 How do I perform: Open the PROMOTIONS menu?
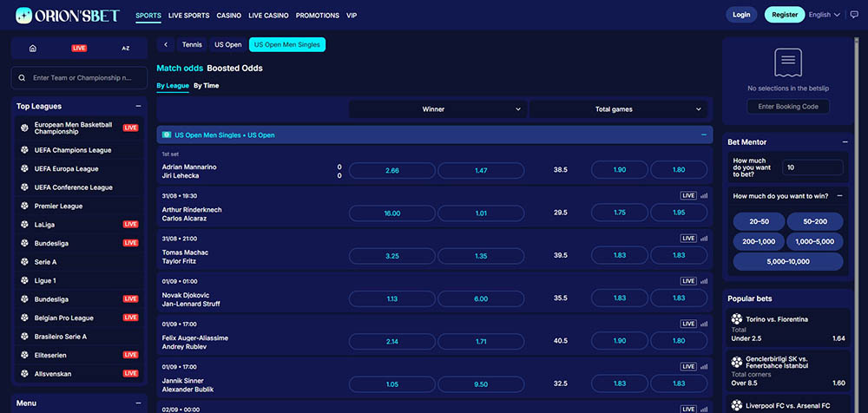[317, 16]
